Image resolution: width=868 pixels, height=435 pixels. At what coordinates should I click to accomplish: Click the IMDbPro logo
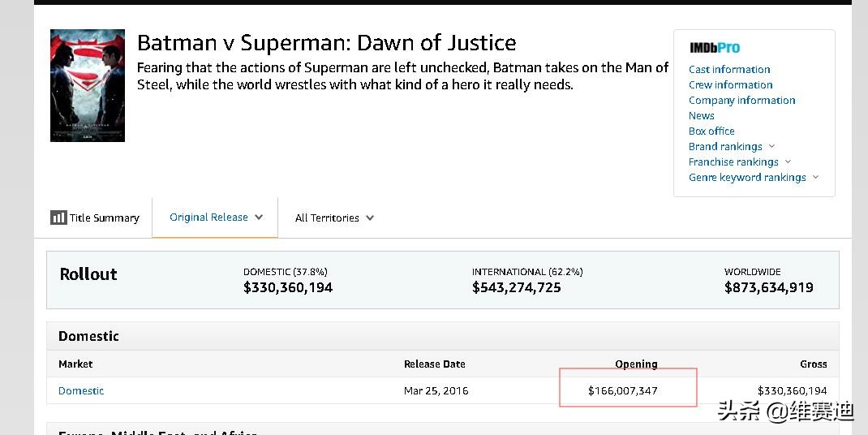pos(714,48)
